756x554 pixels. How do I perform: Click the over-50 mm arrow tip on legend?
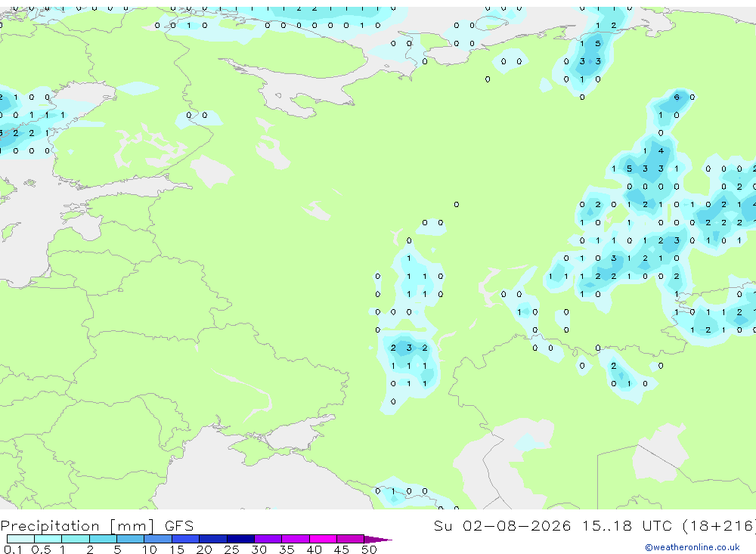(378, 539)
